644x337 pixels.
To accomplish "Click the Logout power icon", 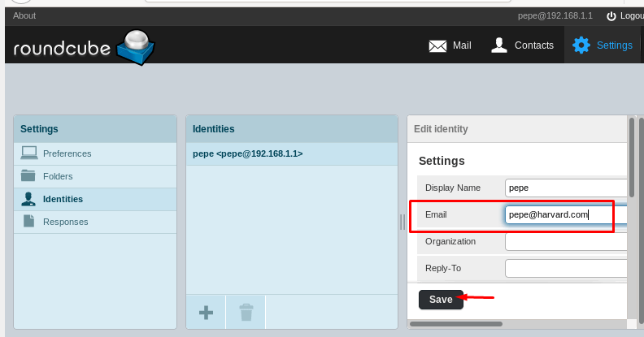I will [611, 15].
